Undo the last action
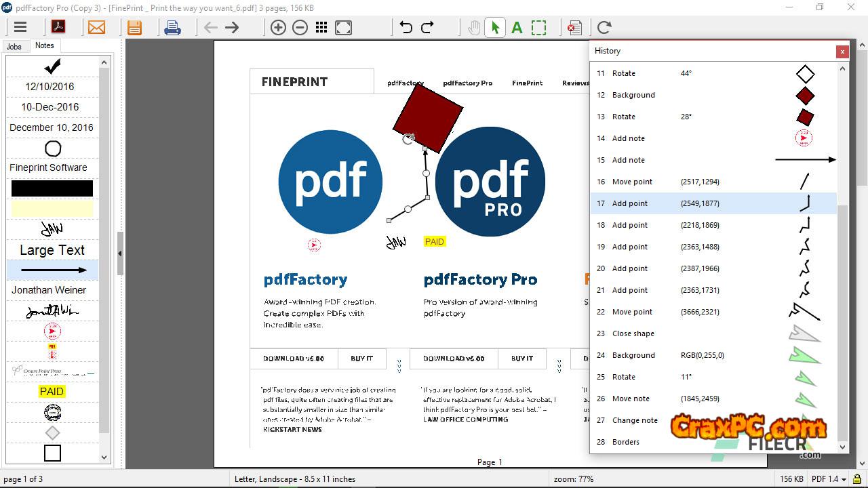 tap(406, 28)
